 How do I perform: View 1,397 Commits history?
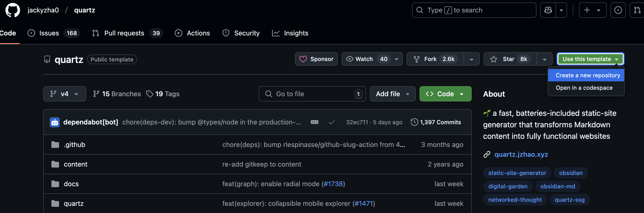click(436, 122)
